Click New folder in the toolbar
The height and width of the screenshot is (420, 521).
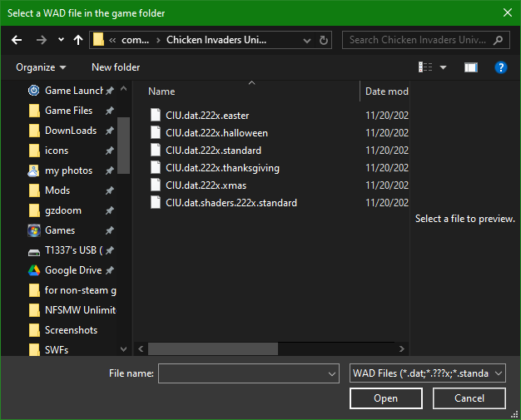click(x=116, y=67)
